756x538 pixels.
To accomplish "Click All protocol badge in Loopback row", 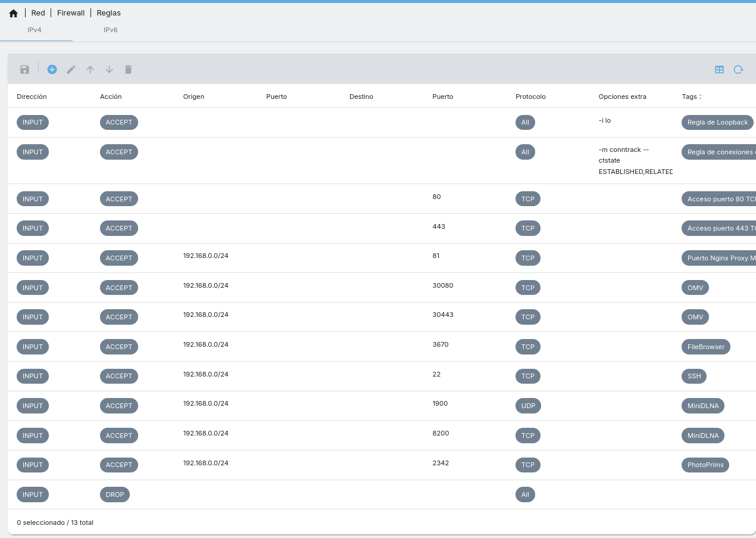I will (x=525, y=122).
